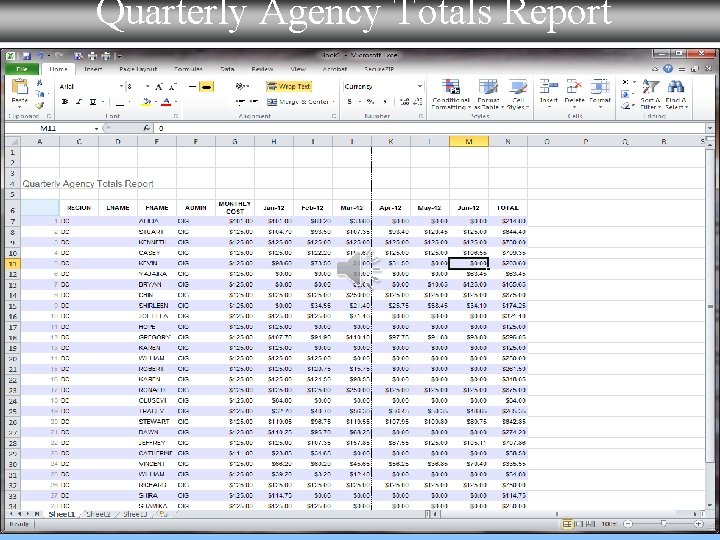
Task: Decrease font size with Shrink Font
Action: [173, 86]
